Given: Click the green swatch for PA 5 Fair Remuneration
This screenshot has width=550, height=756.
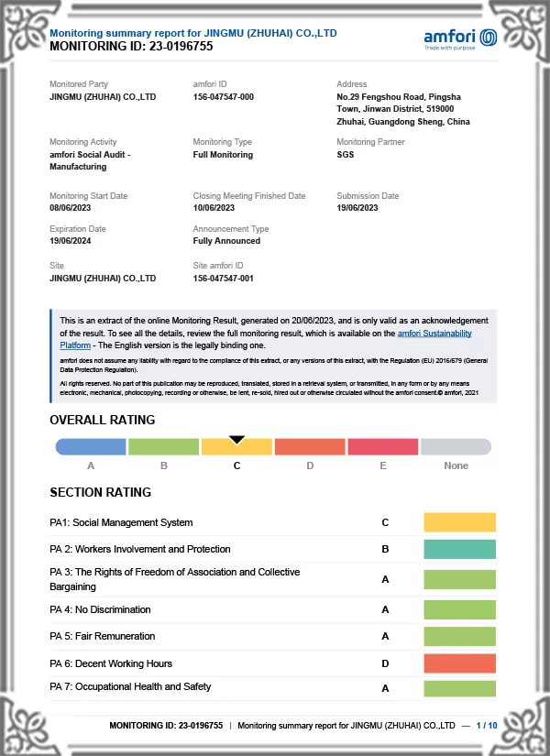Looking at the screenshot, I should tap(459, 636).
